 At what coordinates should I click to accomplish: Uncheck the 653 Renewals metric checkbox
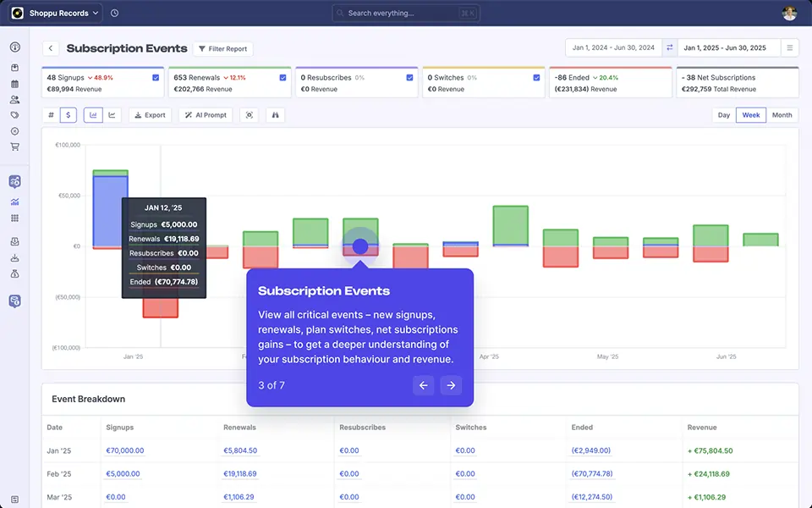click(x=281, y=77)
